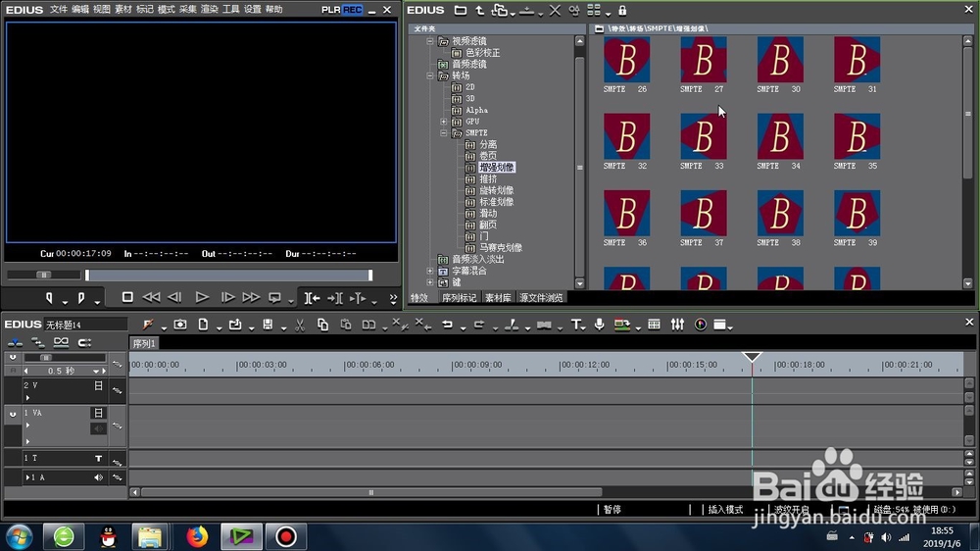Screen dimensions: 980x551
Task: Open the 素材 menu
Action: click(x=123, y=10)
